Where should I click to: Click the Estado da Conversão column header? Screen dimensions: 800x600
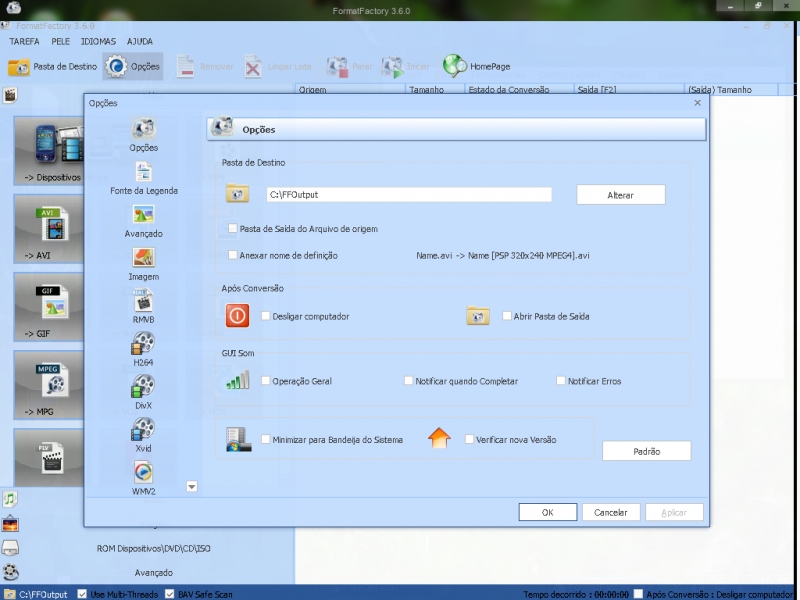[519, 90]
